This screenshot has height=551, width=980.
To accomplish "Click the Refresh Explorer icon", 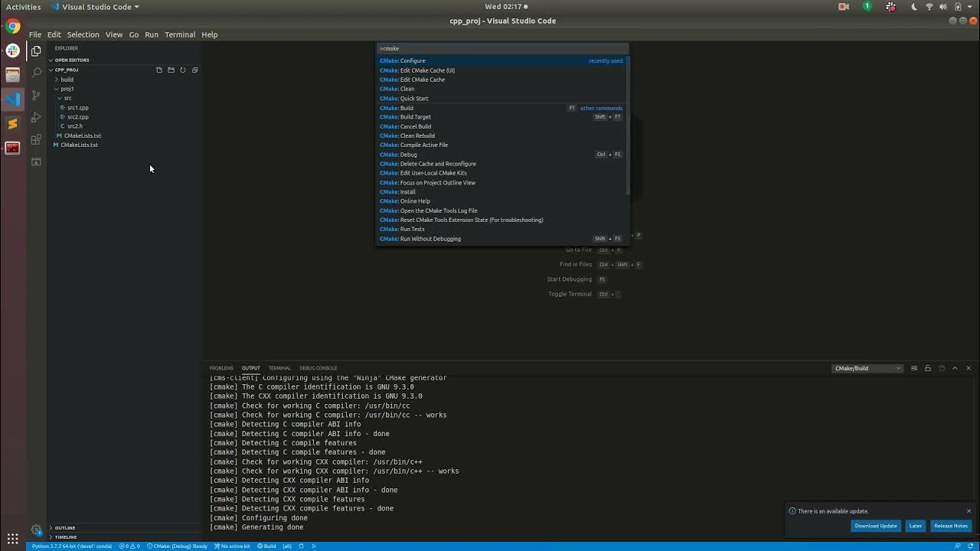I will coord(182,70).
